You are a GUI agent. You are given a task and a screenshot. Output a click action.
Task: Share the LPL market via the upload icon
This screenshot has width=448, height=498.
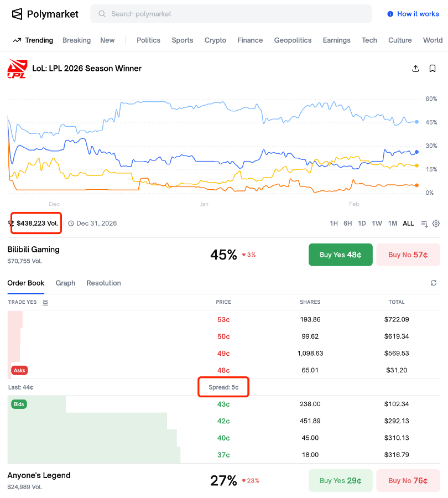pos(415,69)
